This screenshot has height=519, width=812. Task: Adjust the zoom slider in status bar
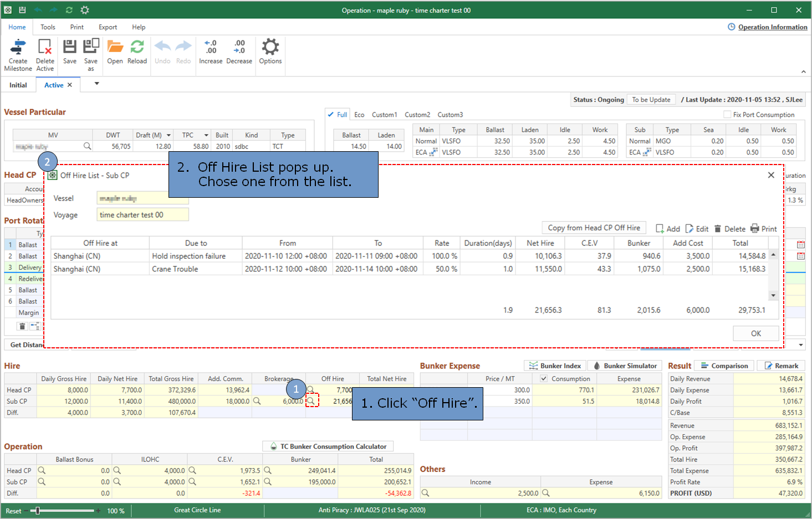(x=38, y=511)
